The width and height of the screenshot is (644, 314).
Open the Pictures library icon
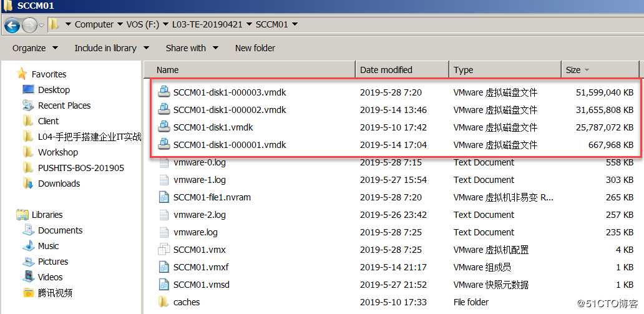[x=28, y=262]
